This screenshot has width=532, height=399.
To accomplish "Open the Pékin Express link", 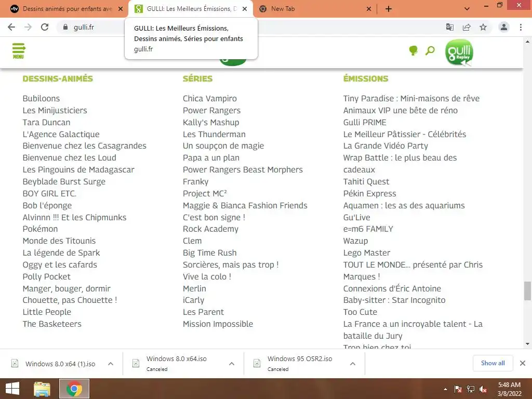I will point(369,193).
